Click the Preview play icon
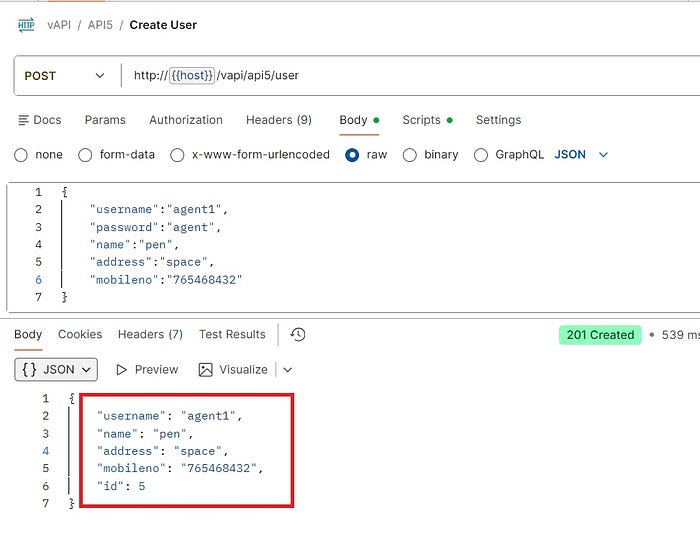 click(x=121, y=370)
